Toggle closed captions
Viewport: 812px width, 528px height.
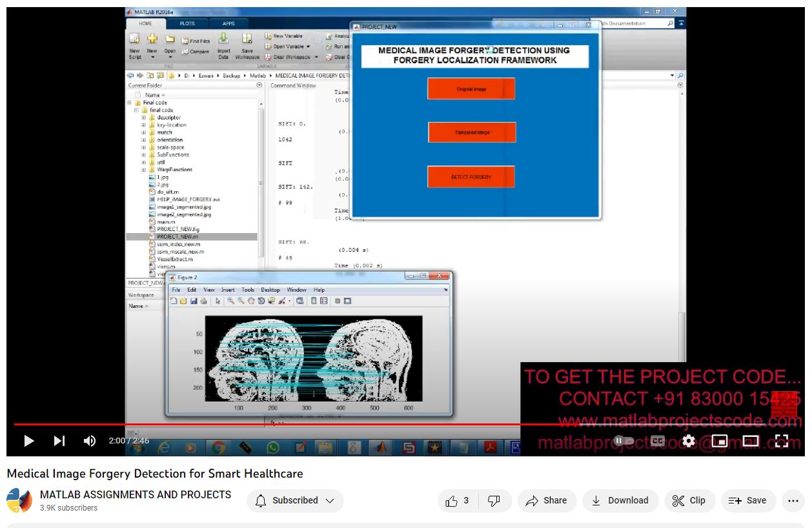click(x=658, y=441)
